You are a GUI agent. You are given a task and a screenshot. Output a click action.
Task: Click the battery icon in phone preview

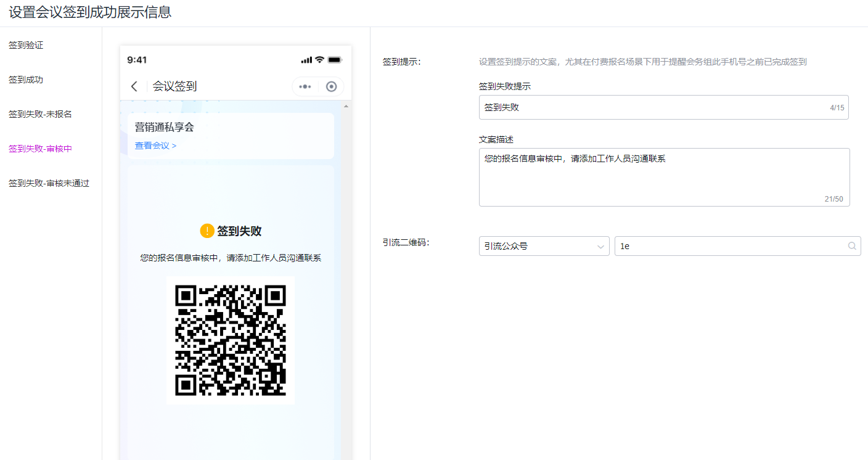pos(335,60)
